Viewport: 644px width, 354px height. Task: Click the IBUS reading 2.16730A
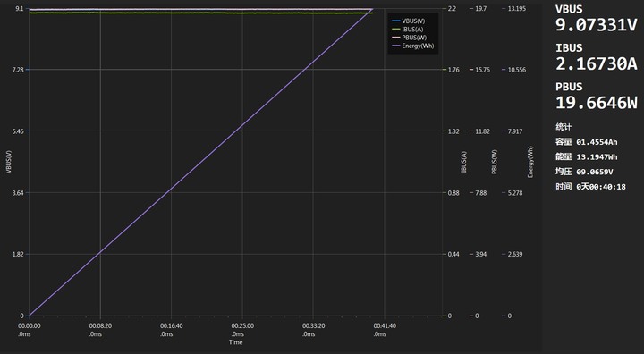click(596, 64)
